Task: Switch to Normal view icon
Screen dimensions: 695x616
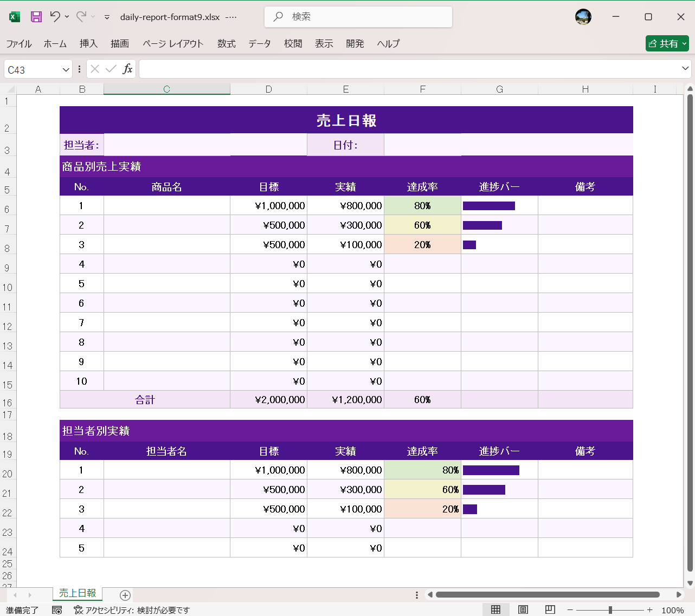Action: (495, 609)
